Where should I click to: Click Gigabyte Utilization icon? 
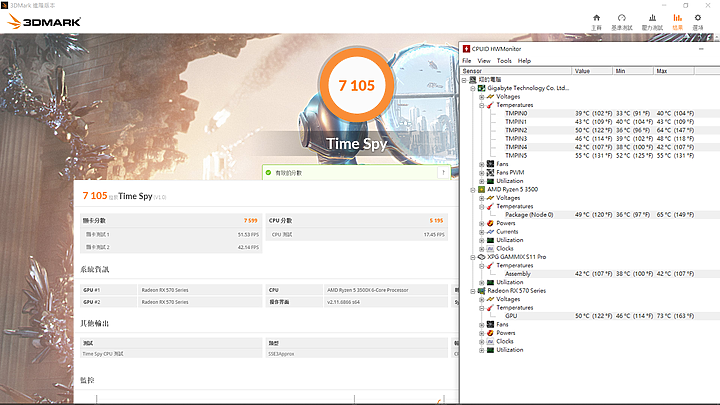(490, 181)
